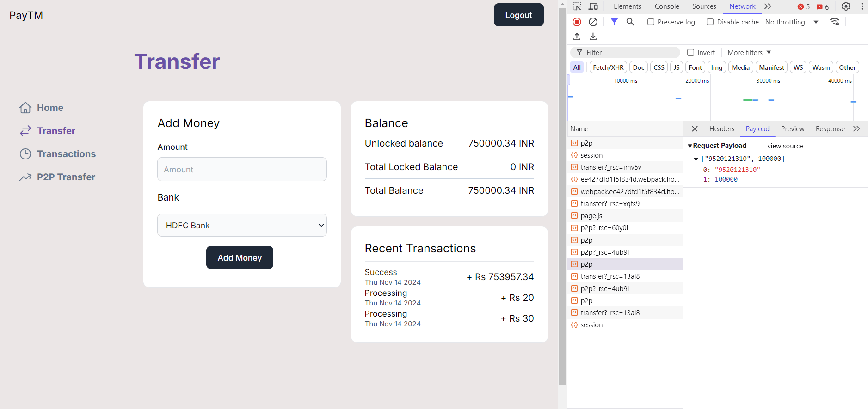
Task: Click the Logout button
Action: coord(519,15)
